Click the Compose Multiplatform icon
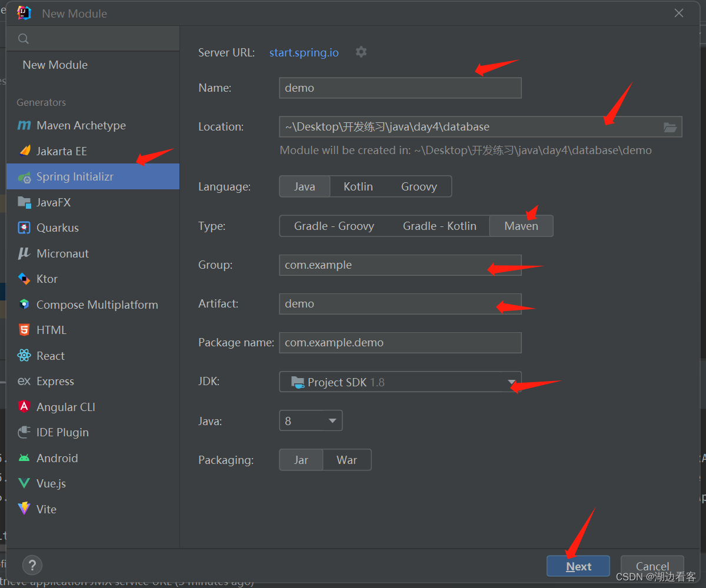 (x=24, y=305)
